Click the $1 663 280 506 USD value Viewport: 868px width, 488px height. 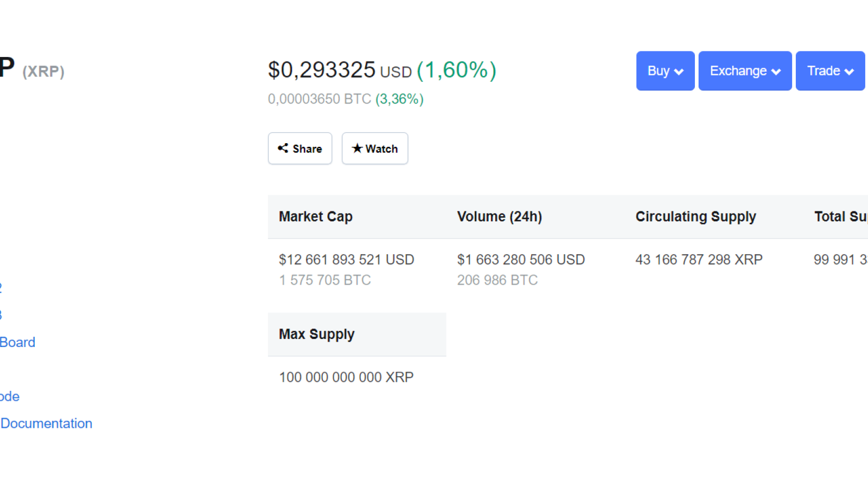tap(521, 260)
